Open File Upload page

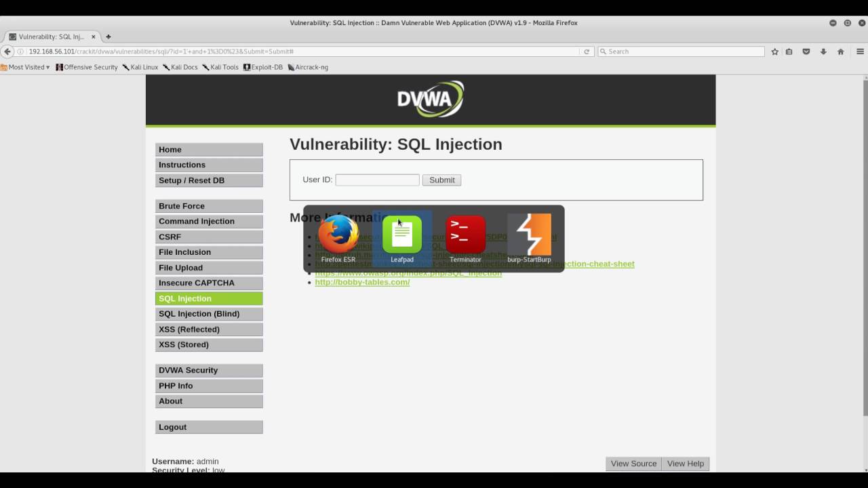(x=209, y=268)
